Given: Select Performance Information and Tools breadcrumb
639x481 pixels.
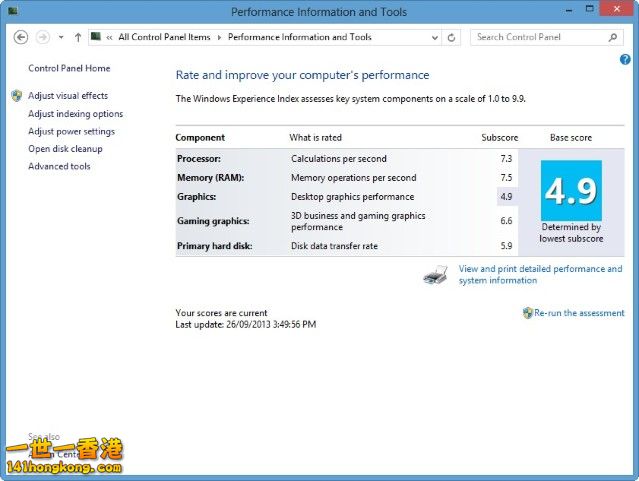Looking at the screenshot, I should 300,37.
